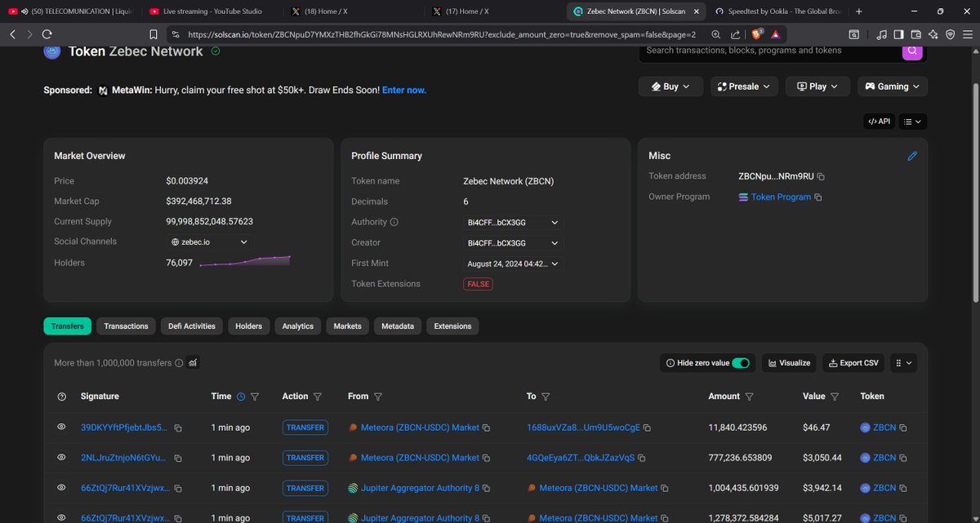Copy signature 39DKYYftPfjebtJbs5...
Screen dimensions: 980x523
pos(178,428)
